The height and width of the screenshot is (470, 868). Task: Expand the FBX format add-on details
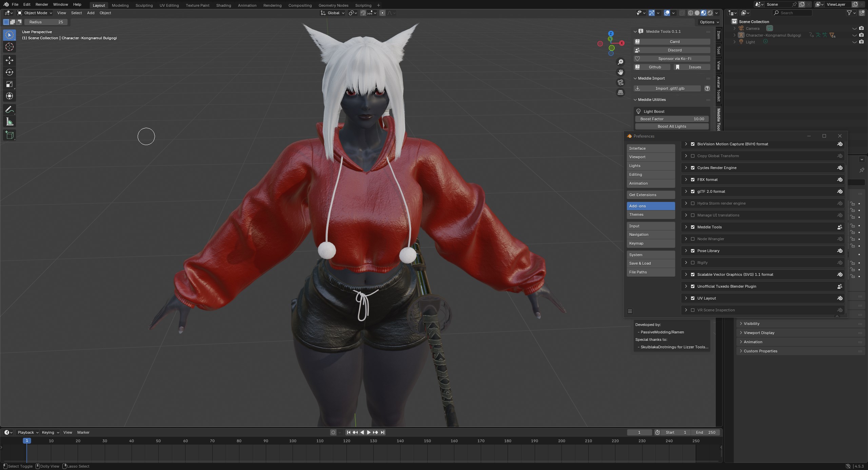(x=686, y=180)
